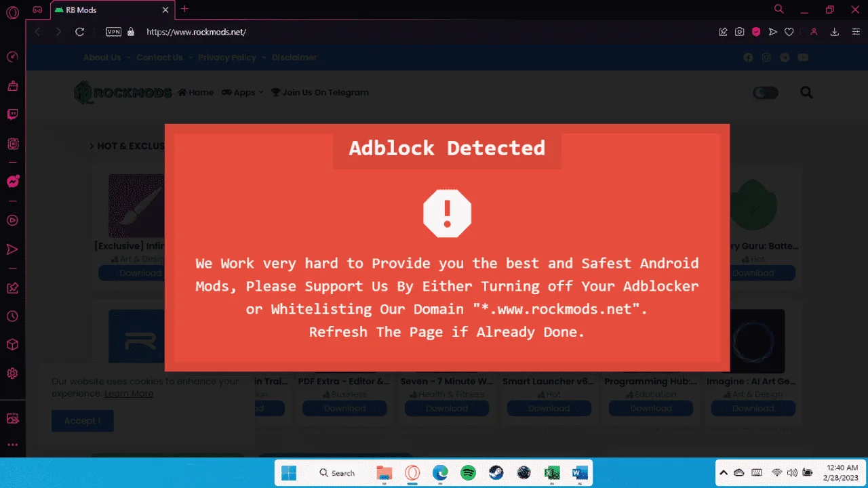The height and width of the screenshot is (488, 868).
Task: Open the Disclaimer menu link
Action: pyautogui.click(x=294, y=58)
